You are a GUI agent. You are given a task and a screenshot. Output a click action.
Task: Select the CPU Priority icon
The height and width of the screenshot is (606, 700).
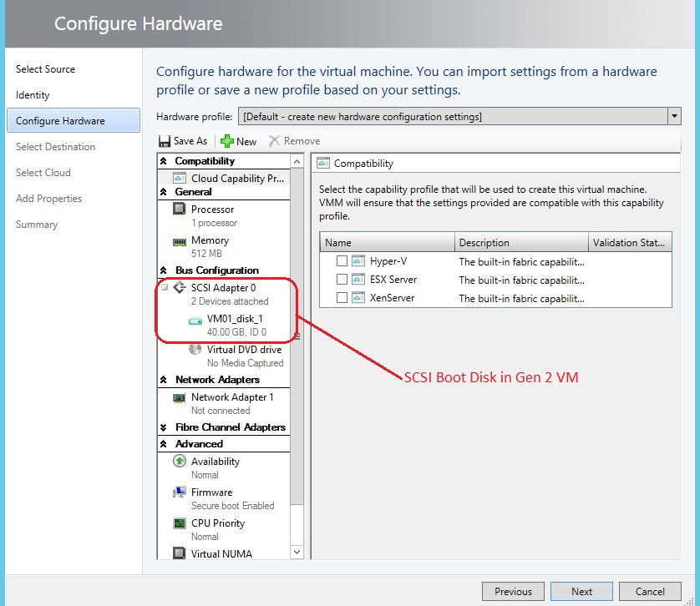(x=180, y=523)
